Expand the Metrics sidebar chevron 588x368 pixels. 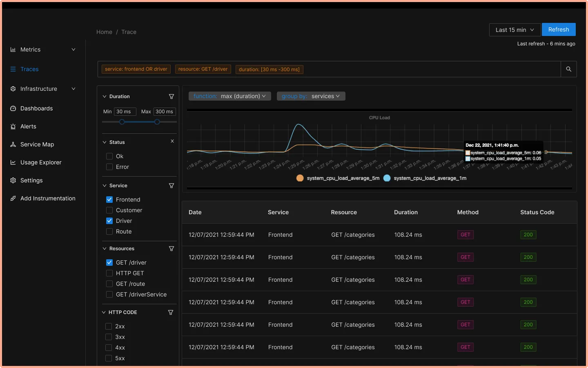[x=73, y=49]
